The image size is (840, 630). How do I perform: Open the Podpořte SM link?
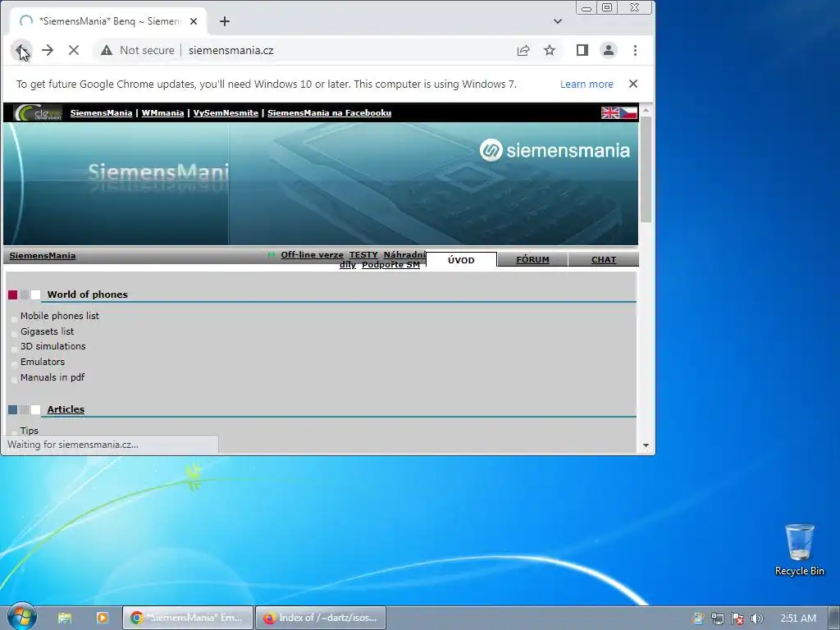pyautogui.click(x=391, y=265)
